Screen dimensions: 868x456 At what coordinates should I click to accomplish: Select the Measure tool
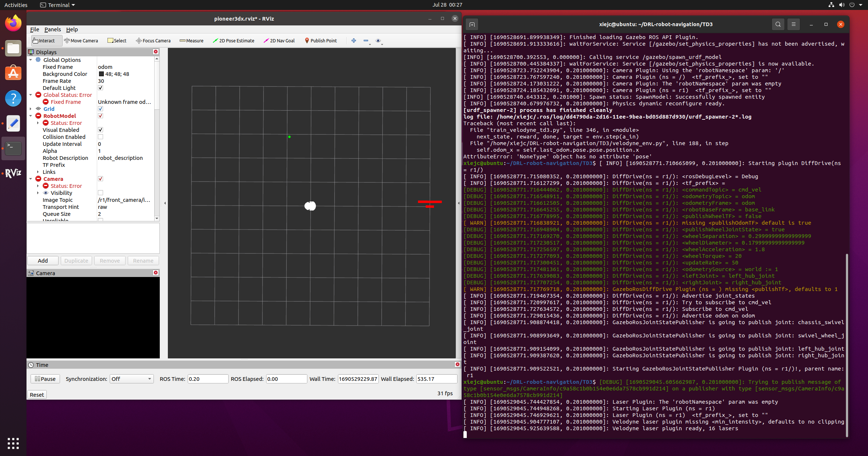tap(191, 41)
